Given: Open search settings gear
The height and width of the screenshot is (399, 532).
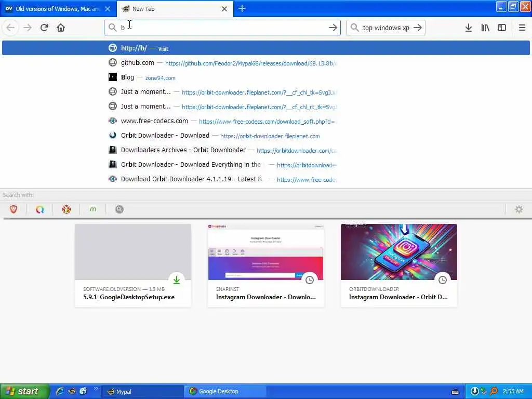Looking at the screenshot, I should coord(519,209).
